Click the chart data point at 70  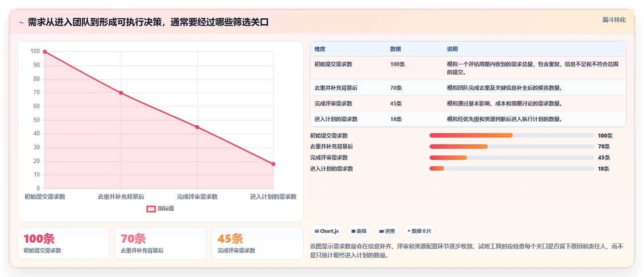[121, 93]
